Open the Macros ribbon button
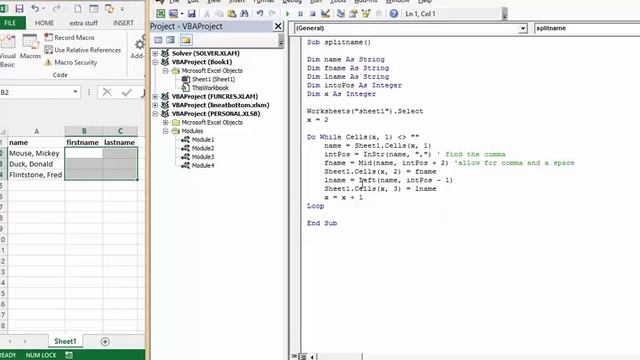Screen dimensions: 640x360 [30, 47]
